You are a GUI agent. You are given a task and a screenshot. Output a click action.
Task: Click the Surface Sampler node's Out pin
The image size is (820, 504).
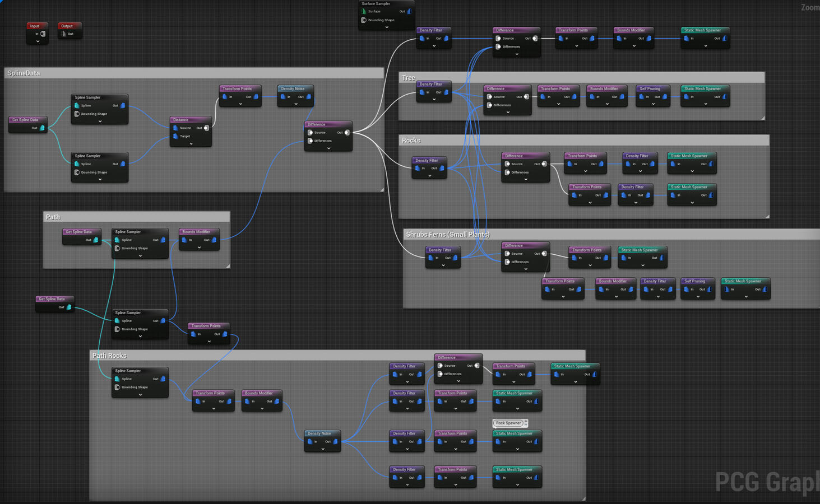(x=409, y=11)
